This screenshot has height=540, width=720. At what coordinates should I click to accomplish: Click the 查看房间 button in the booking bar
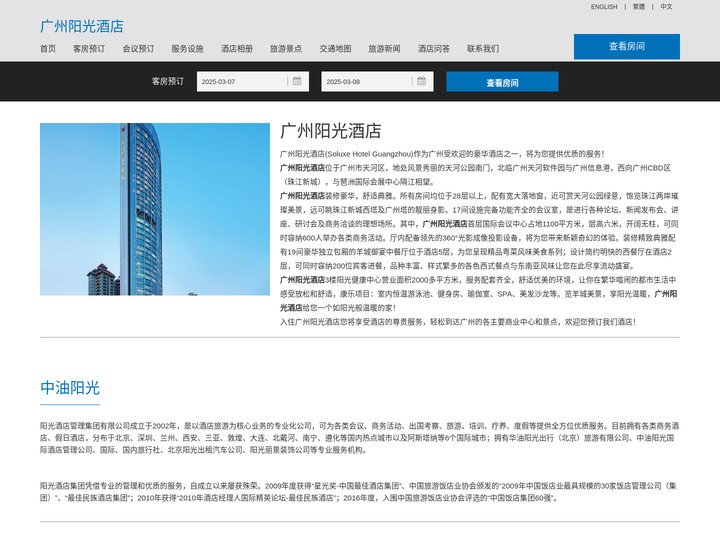tap(502, 82)
